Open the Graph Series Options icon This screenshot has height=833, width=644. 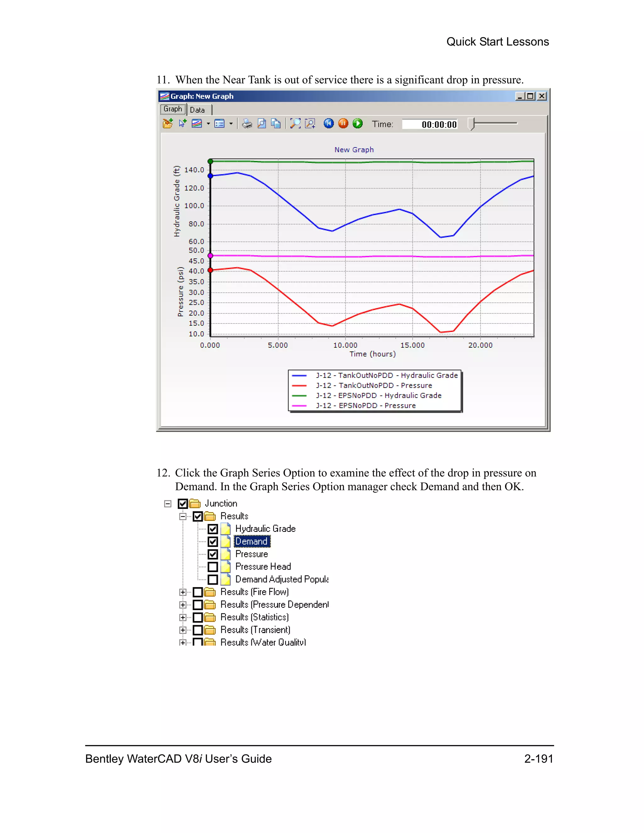pos(197,124)
